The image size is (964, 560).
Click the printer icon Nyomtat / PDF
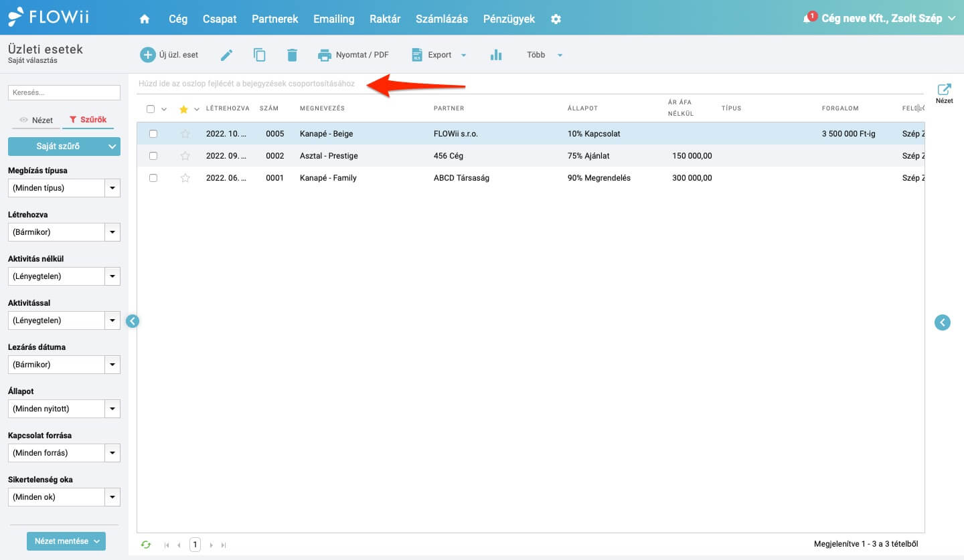pyautogui.click(x=325, y=55)
